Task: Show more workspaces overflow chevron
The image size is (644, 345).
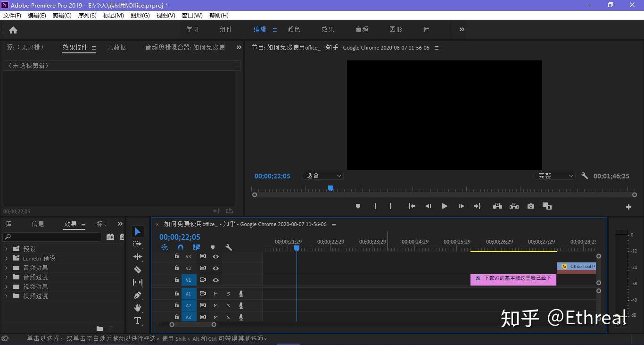Action: click(462, 29)
